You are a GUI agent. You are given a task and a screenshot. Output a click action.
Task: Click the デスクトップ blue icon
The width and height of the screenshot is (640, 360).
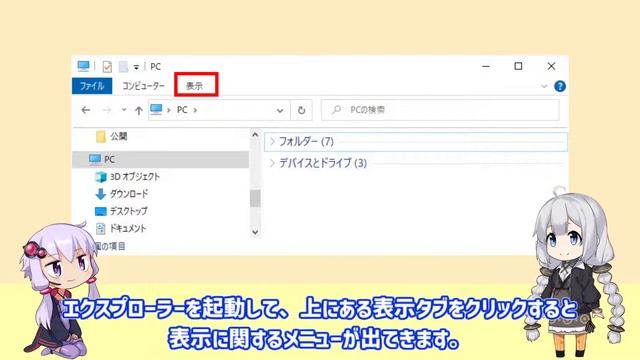[x=100, y=211]
